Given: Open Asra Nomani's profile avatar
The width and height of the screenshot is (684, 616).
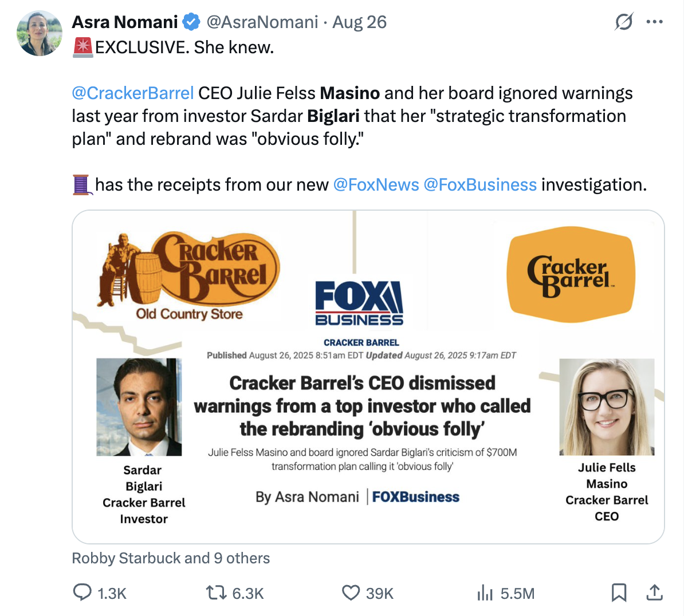Looking at the screenshot, I should point(40,33).
